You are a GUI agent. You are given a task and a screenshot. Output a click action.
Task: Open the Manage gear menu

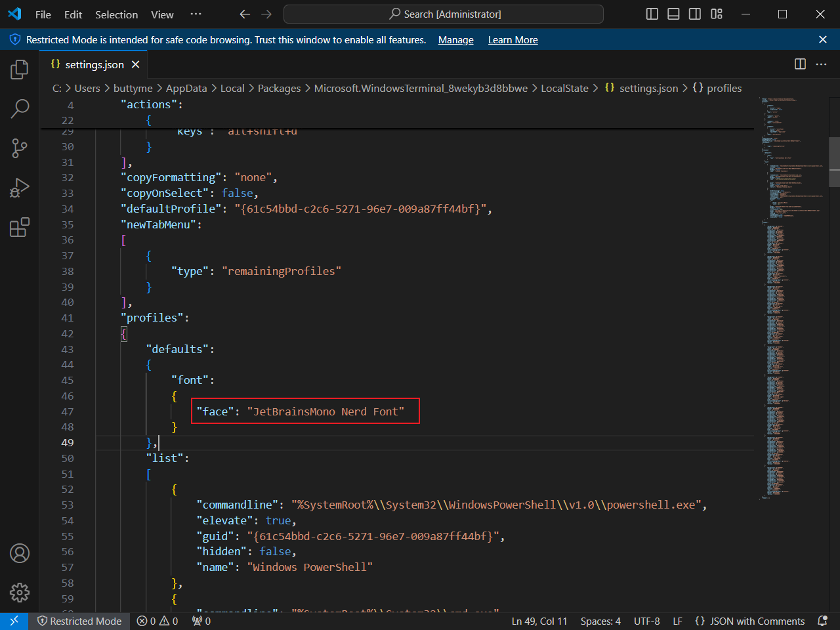[x=20, y=593]
